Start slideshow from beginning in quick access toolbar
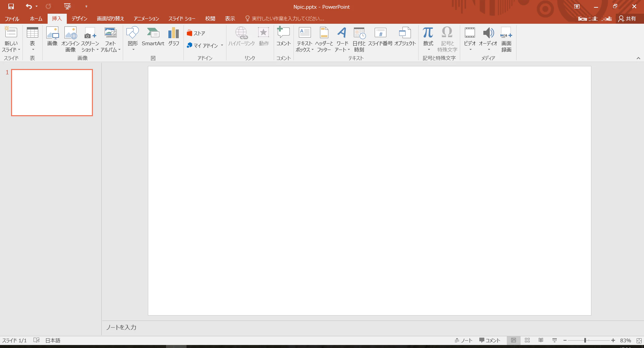This screenshot has height=348, width=644. [x=67, y=6]
